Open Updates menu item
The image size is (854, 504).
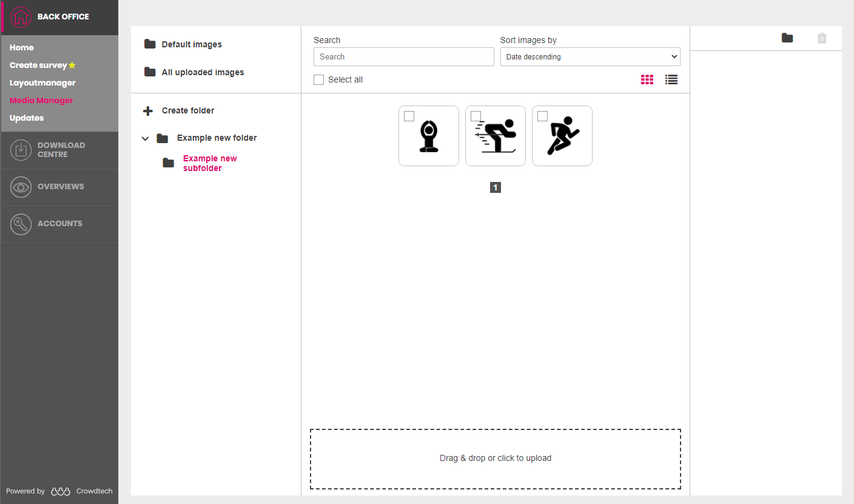click(27, 118)
